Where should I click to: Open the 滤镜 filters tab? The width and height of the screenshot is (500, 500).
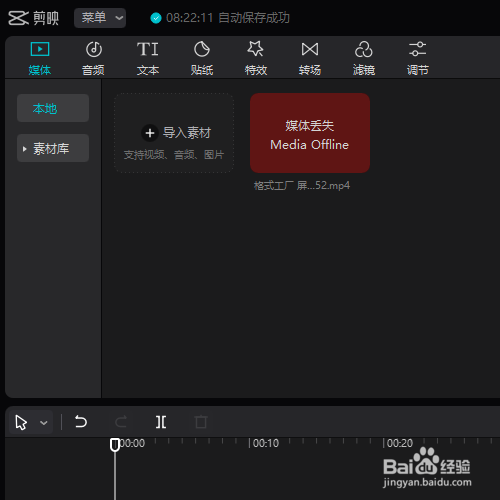(364, 59)
